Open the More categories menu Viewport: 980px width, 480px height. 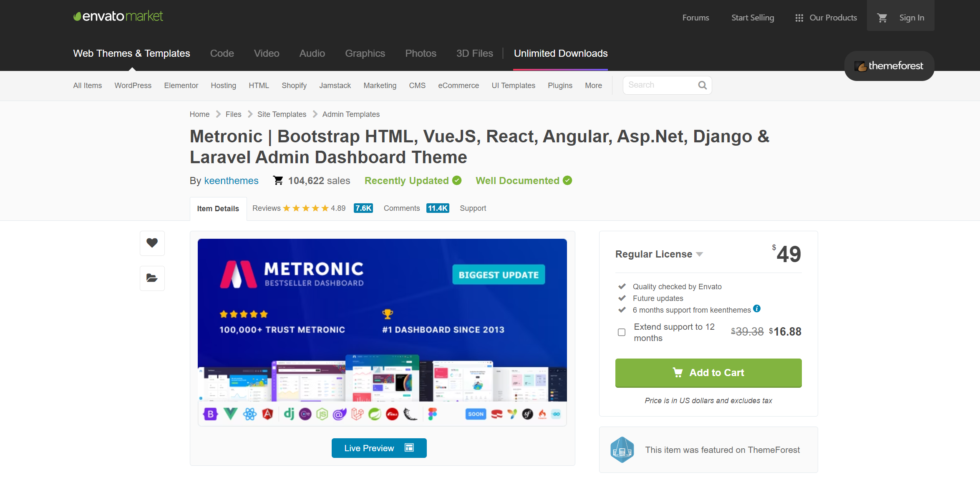pos(593,86)
